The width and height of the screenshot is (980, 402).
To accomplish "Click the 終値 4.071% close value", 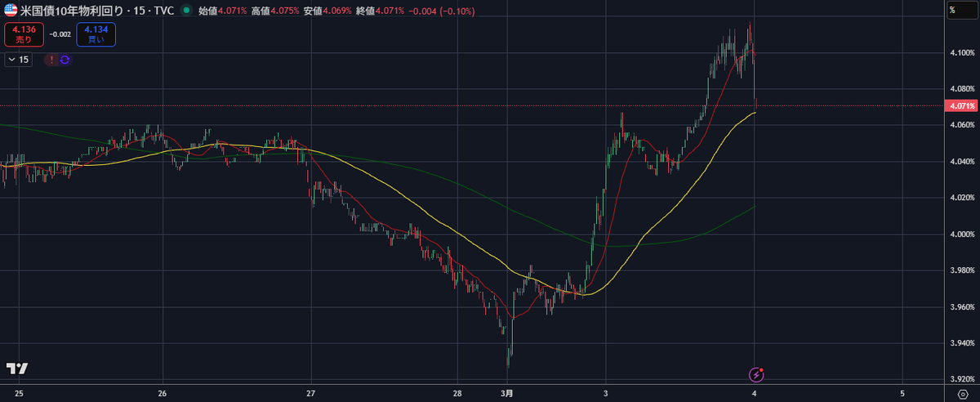I will pyautogui.click(x=380, y=11).
